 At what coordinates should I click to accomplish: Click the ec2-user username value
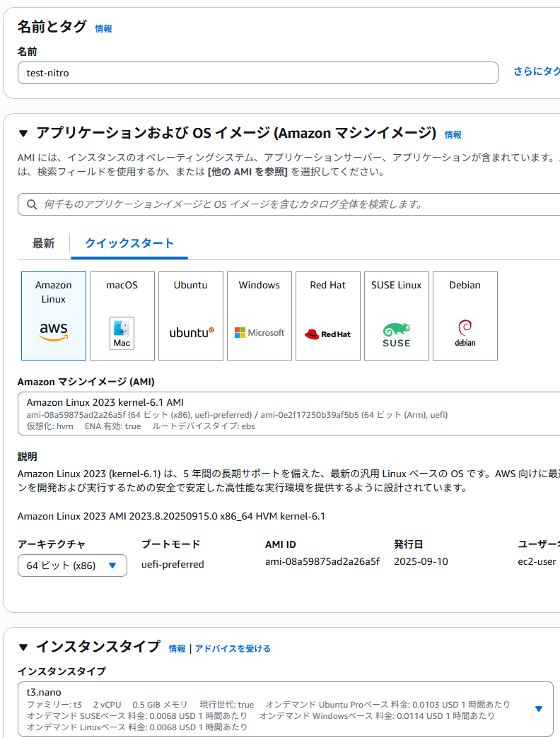coord(537,561)
